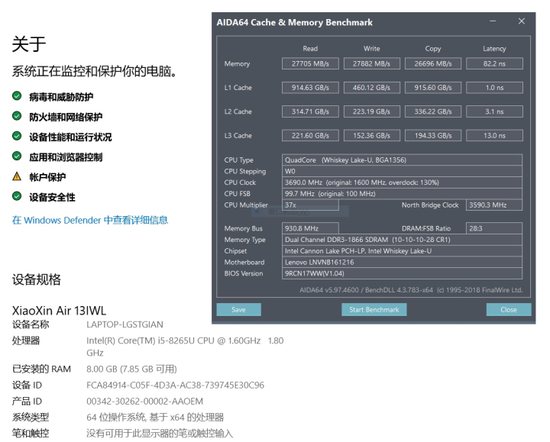The image size is (550, 442).
Task: Click product ID 00342-30262-00002-AAOEM
Action: [x=145, y=401]
